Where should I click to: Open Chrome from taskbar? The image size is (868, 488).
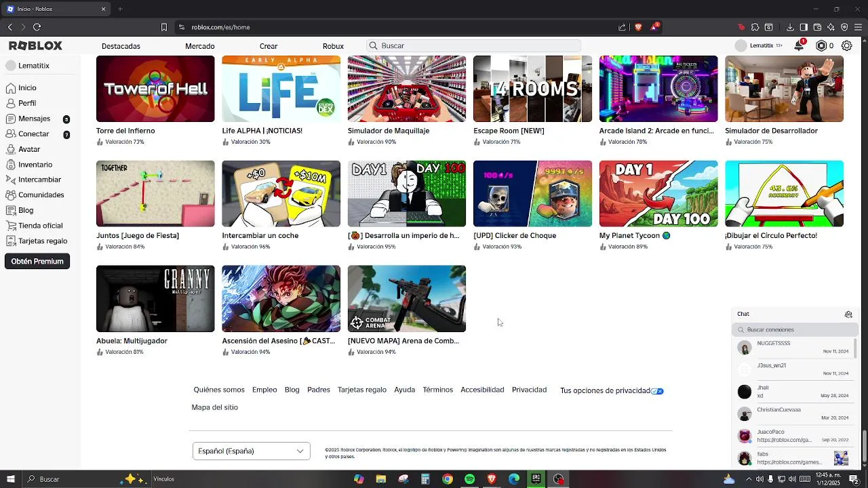pyautogui.click(x=448, y=479)
